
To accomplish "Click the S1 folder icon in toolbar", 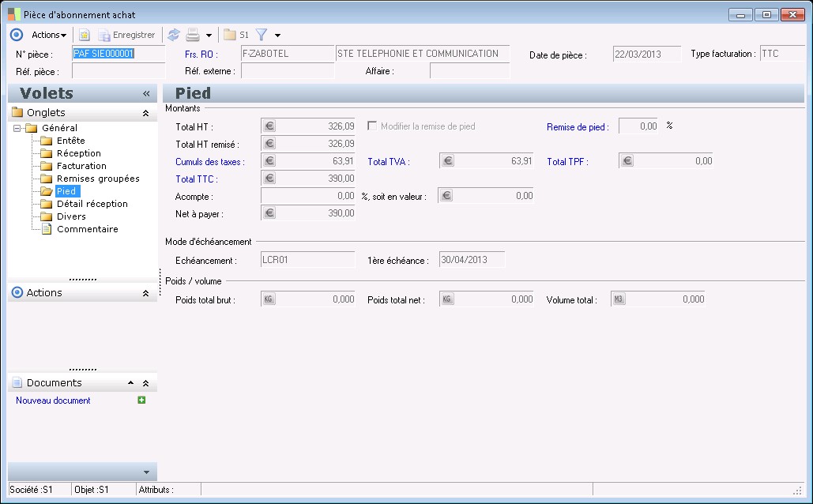I will [230, 35].
